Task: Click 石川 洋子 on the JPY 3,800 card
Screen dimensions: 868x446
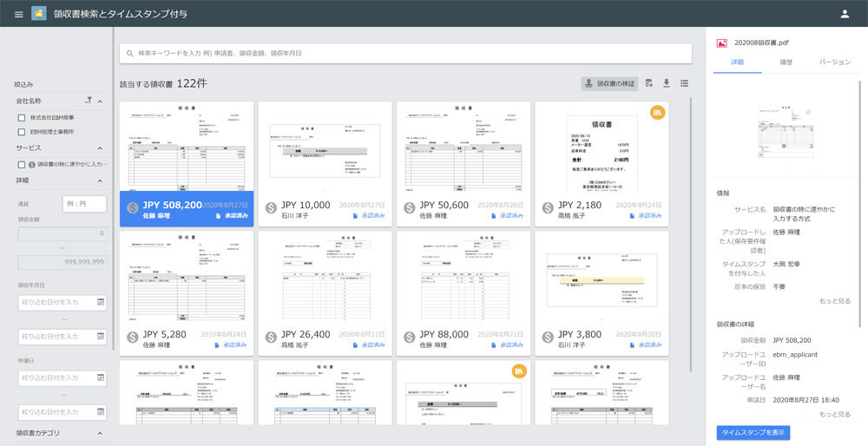Action: (x=571, y=344)
